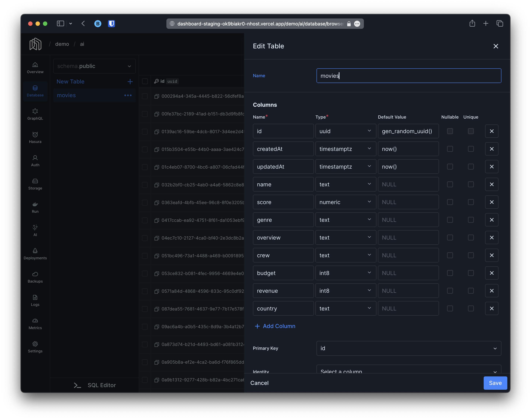Image resolution: width=531 pixels, height=420 pixels.
Task: Click plus icon next to New Table
Action: tap(130, 82)
